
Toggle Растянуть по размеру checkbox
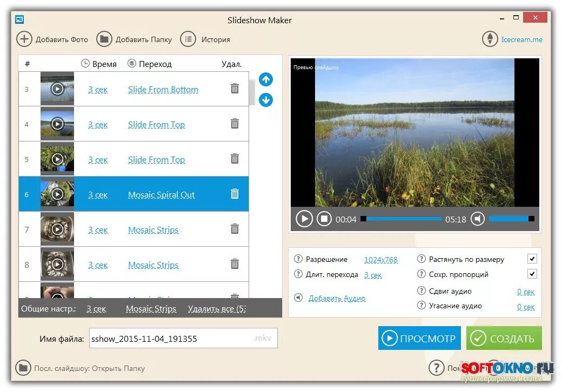pyautogui.click(x=532, y=259)
